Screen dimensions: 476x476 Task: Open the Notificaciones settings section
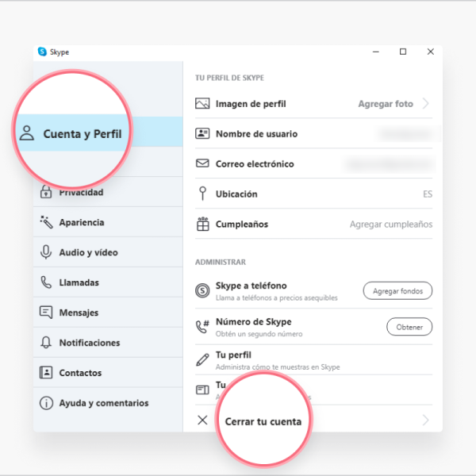coord(108,343)
